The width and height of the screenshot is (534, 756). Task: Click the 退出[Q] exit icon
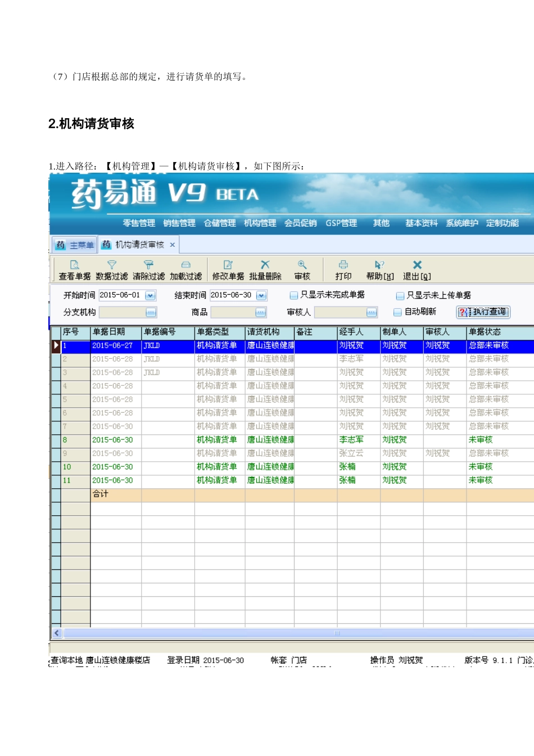click(x=417, y=264)
